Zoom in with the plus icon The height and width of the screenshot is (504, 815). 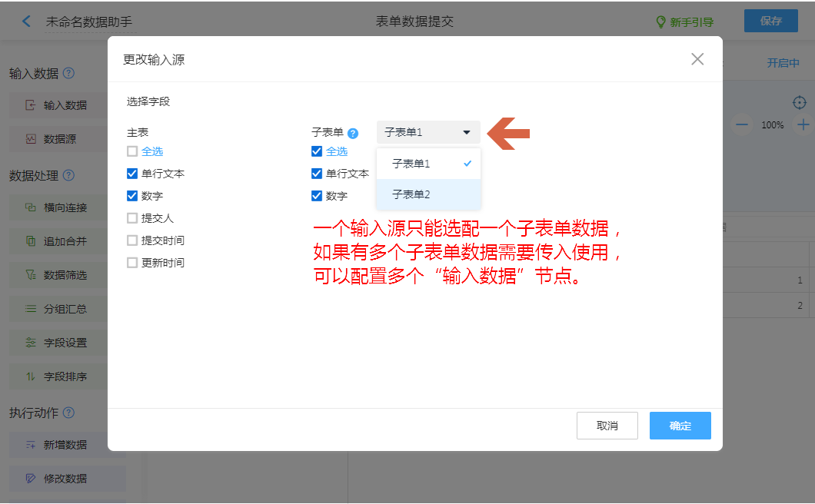[803, 124]
